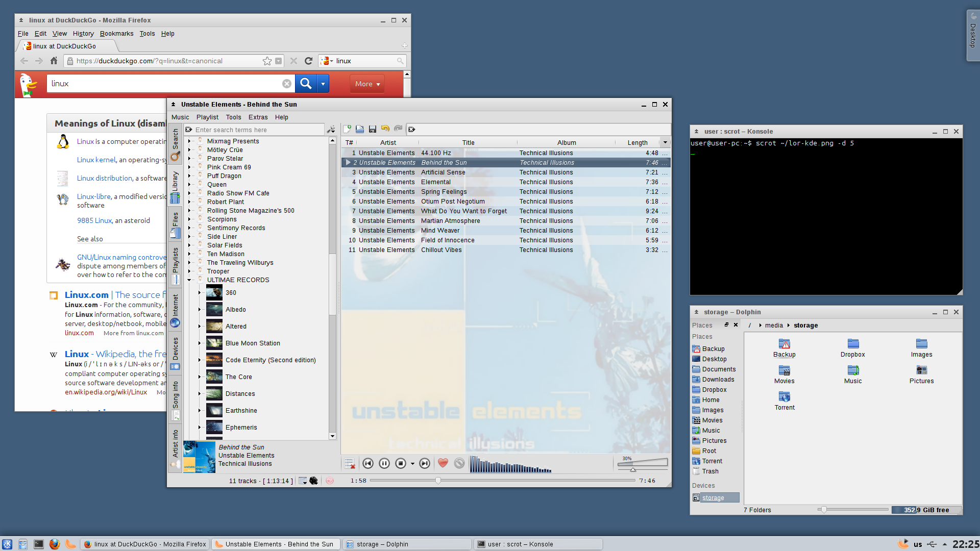Open the KDE application launcher
The image size is (980, 551).
(x=7, y=544)
